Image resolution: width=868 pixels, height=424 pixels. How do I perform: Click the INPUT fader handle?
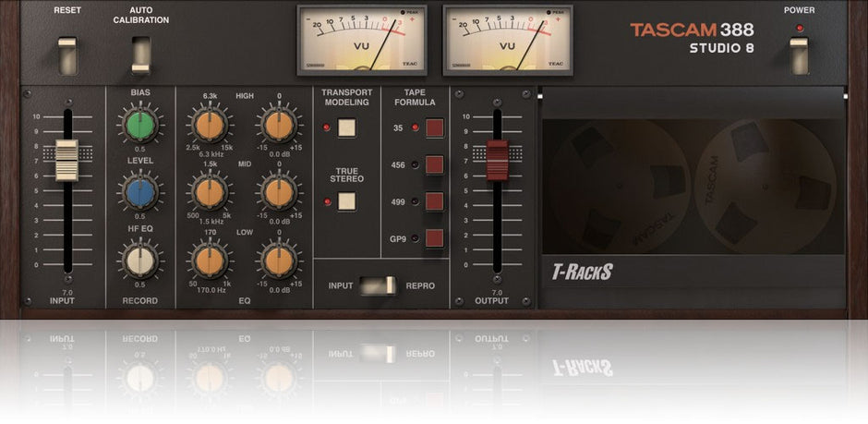coord(67,160)
